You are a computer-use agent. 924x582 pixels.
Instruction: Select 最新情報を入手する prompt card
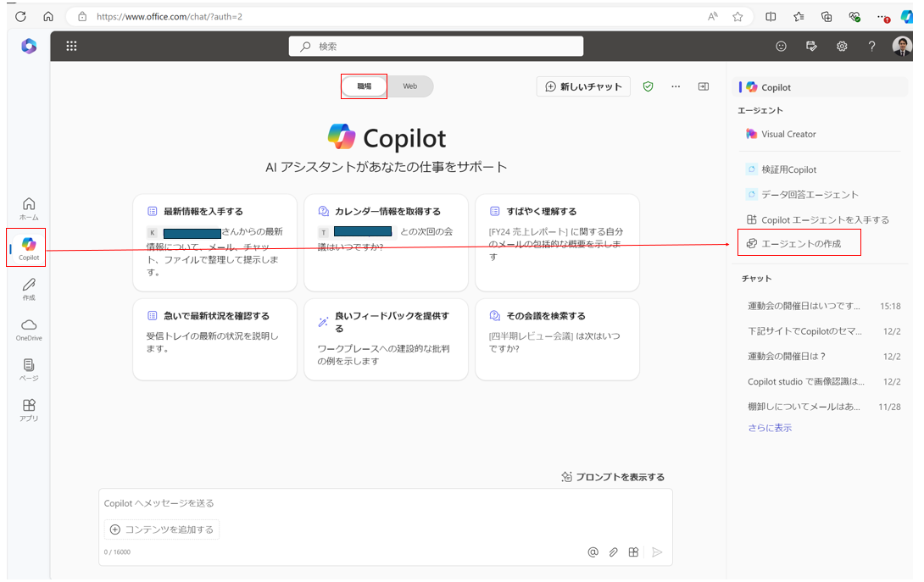pyautogui.click(x=215, y=242)
